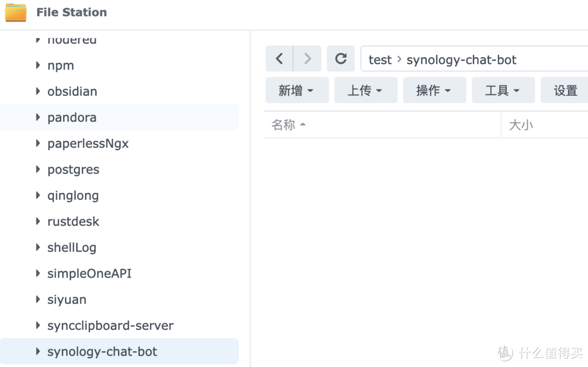Open the 工具 (Tools) dropdown menu

[x=503, y=90]
